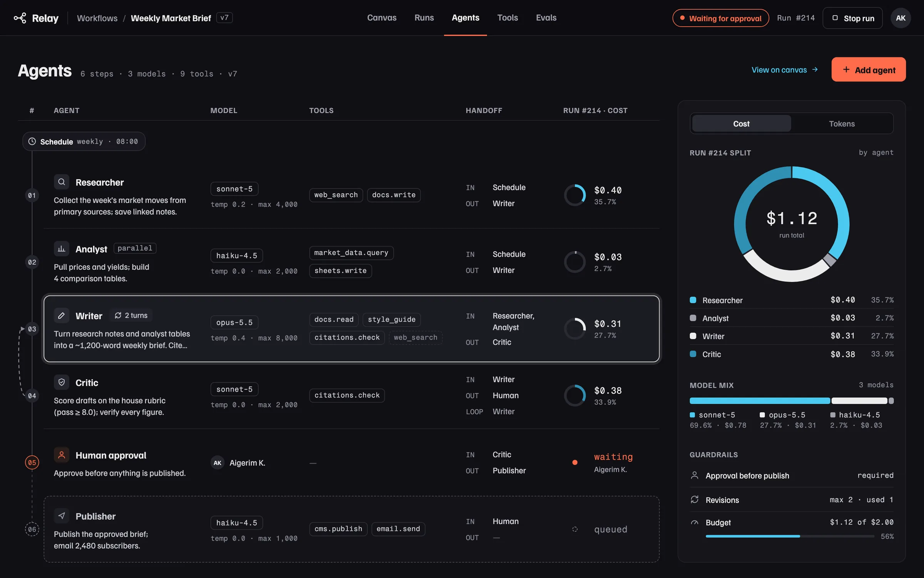Viewport: 924px width, 578px height.
Task: Click the queued spinner icon in Publisher row
Action: [x=575, y=529]
